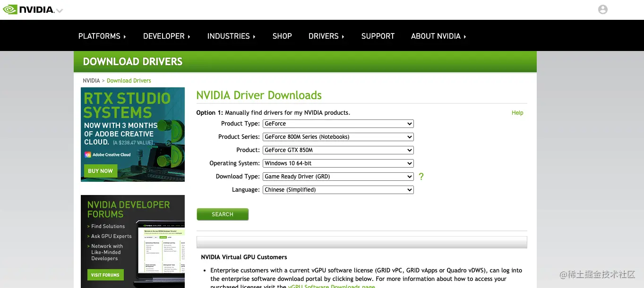This screenshot has height=288, width=644.
Task: Go to the SHOP page
Action: click(282, 36)
